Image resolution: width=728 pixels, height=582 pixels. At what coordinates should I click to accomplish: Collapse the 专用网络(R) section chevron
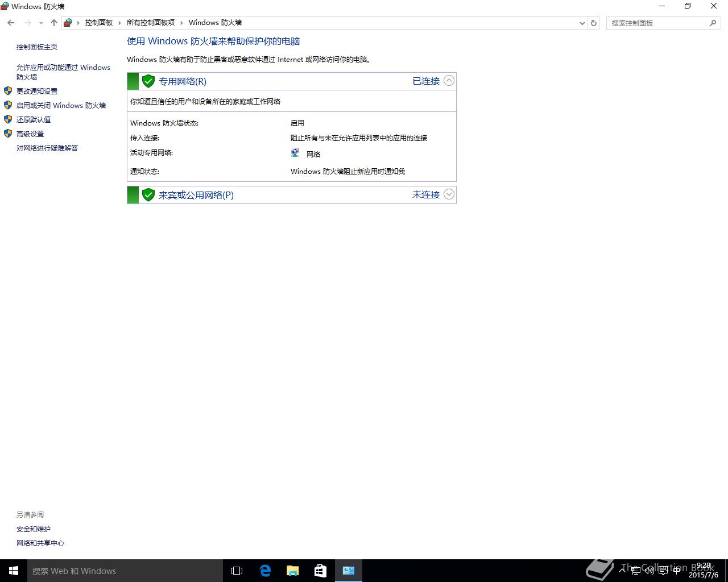click(449, 81)
